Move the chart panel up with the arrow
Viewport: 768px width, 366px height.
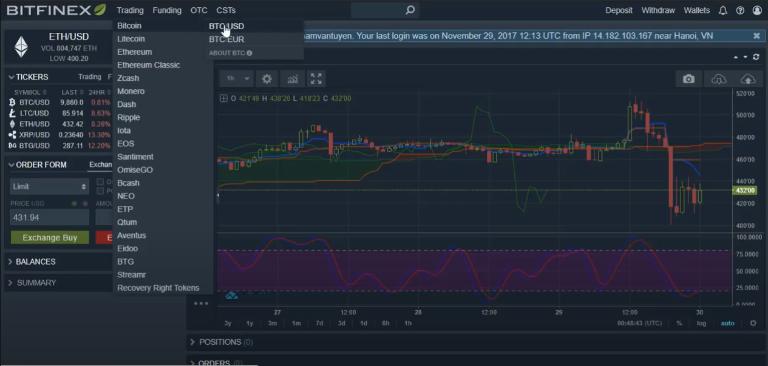pos(735,57)
